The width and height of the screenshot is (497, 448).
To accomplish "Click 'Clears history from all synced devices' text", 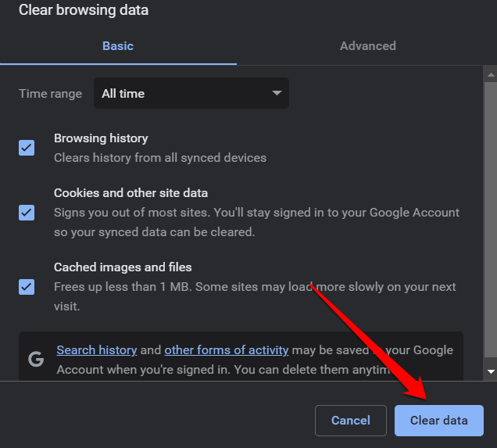I will click(x=160, y=158).
